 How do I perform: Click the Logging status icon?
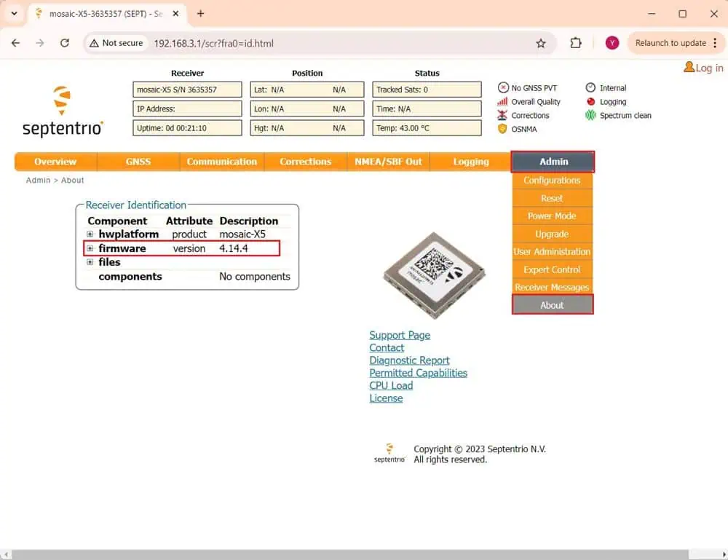[x=590, y=102]
